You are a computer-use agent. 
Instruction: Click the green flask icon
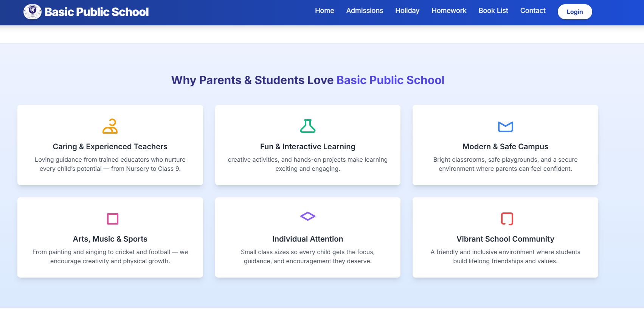tap(307, 126)
